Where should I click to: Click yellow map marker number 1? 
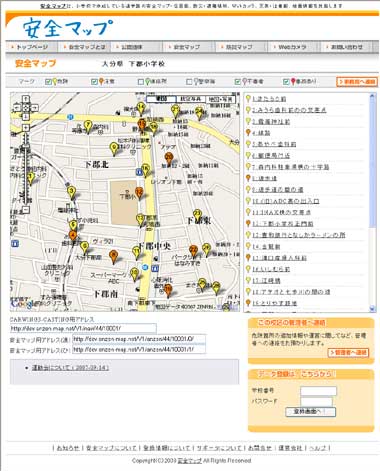[31, 178]
